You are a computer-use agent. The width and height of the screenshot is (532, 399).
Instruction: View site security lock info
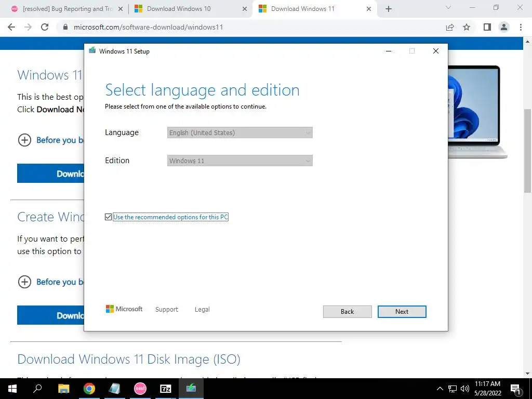(x=66, y=27)
